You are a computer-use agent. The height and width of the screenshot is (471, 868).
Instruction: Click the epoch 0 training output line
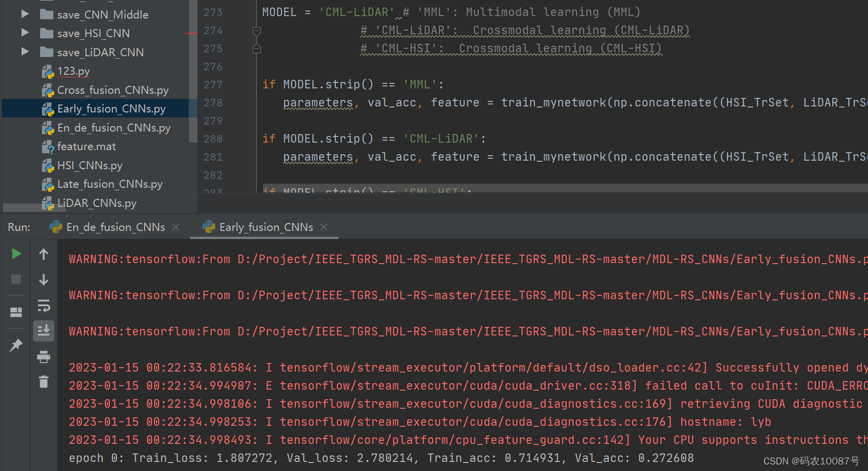[381, 458]
